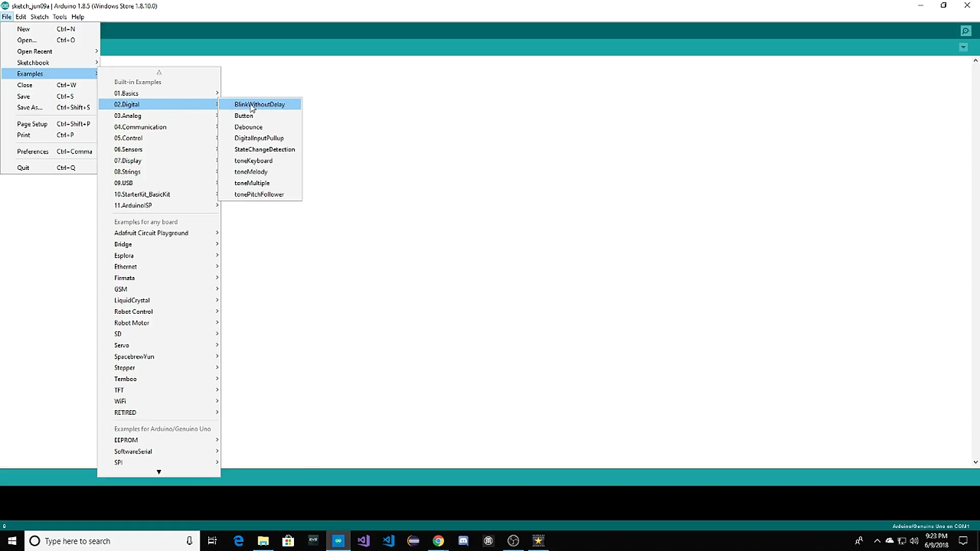Click the Eclipse icon in taskbar
The height and width of the screenshot is (551, 980).
(413, 541)
